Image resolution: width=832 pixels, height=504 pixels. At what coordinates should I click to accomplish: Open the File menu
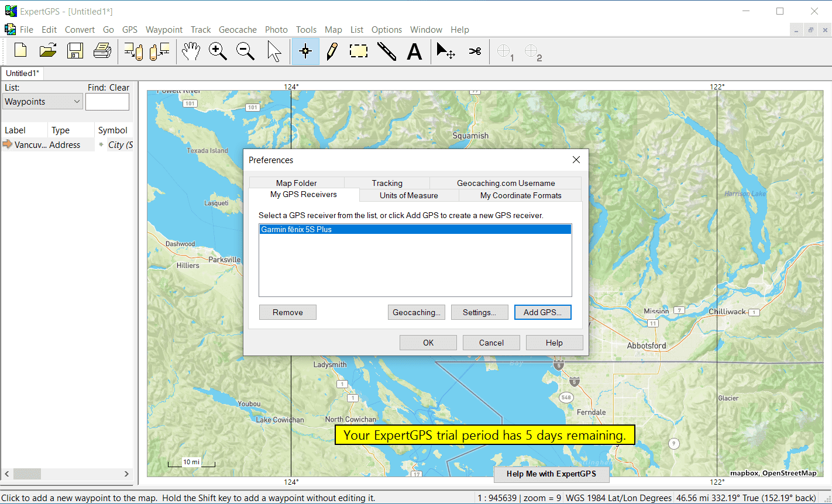[x=26, y=30]
